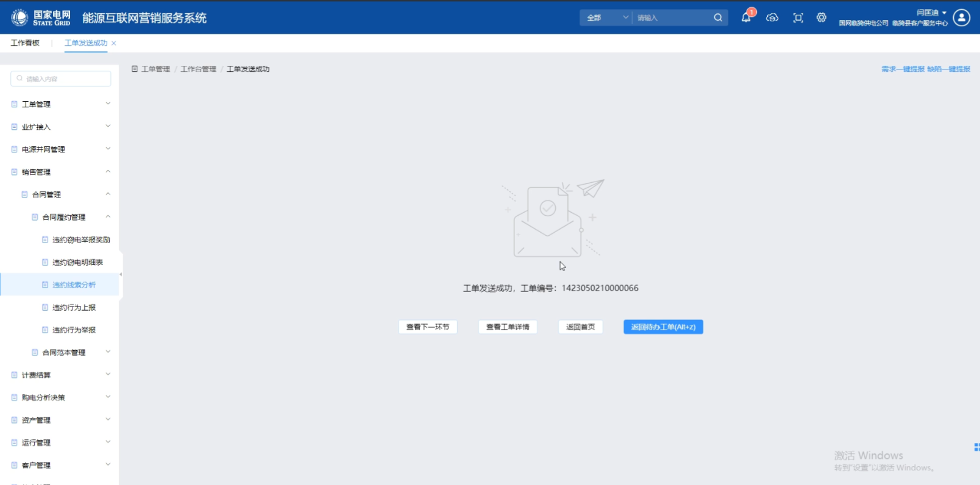Click the floating blue widget at right edge
This screenshot has height=485, width=980.
pos(976,447)
